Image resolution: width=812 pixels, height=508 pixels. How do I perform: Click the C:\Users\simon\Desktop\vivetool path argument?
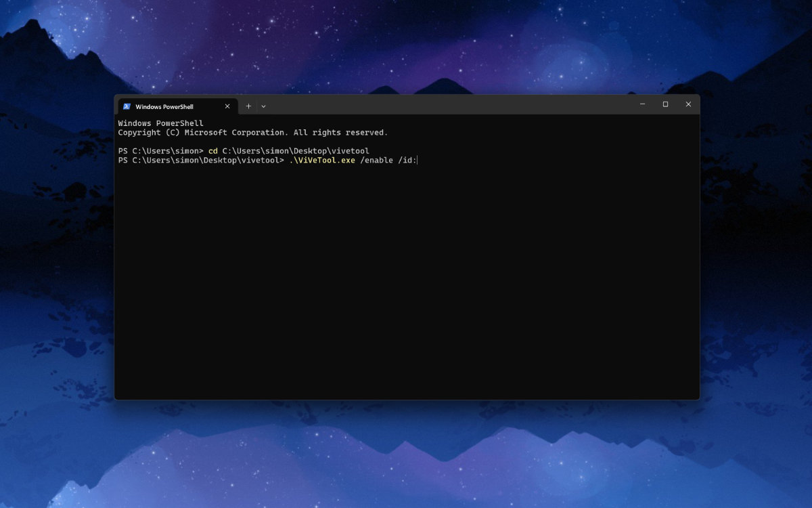(296, 151)
